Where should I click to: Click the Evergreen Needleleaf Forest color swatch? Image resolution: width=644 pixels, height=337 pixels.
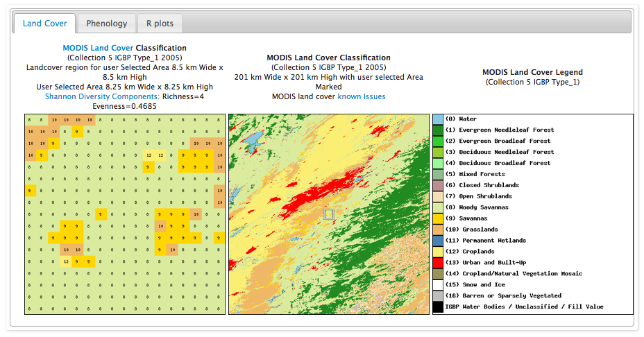pos(438,130)
